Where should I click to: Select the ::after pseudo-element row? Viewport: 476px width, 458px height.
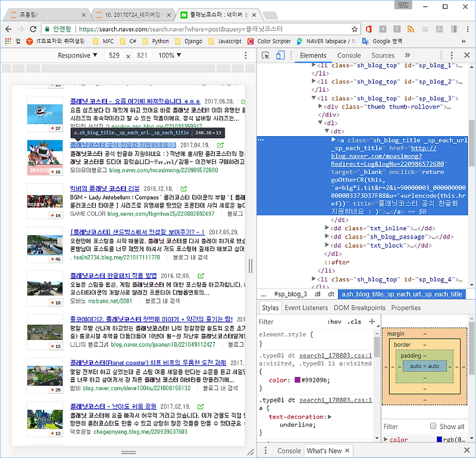tap(337, 262)
